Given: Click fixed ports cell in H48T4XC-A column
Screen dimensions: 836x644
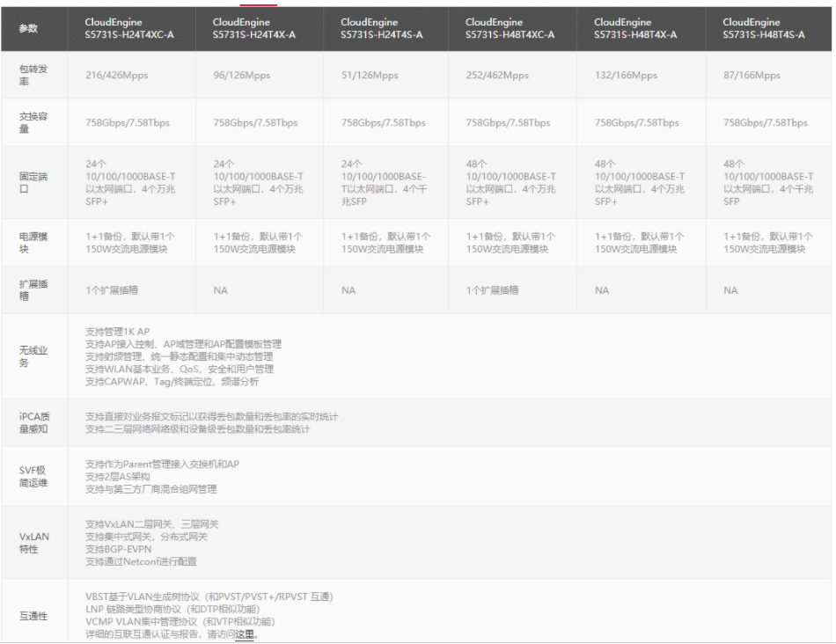Looking at the screenshot, I should [510, 182].
